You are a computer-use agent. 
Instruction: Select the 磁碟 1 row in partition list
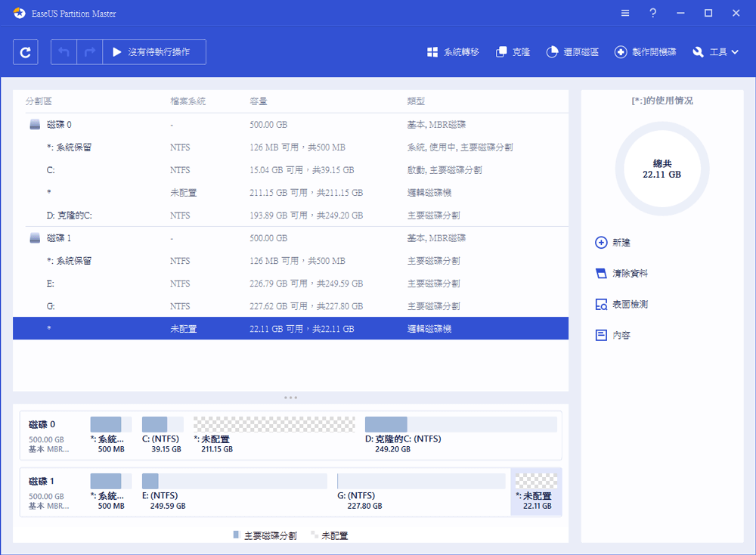291,237
